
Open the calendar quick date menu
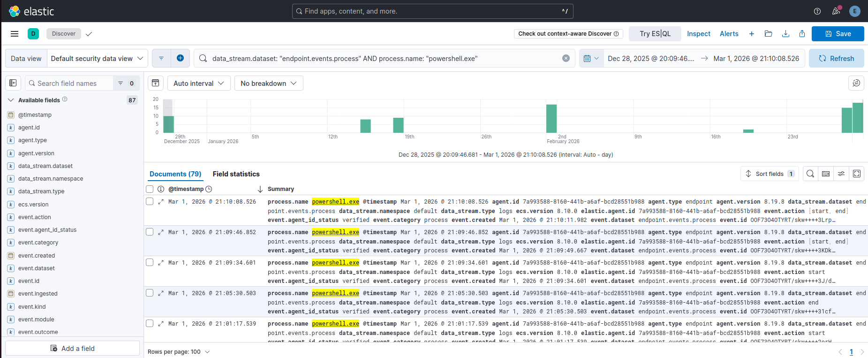click(591, 58)
